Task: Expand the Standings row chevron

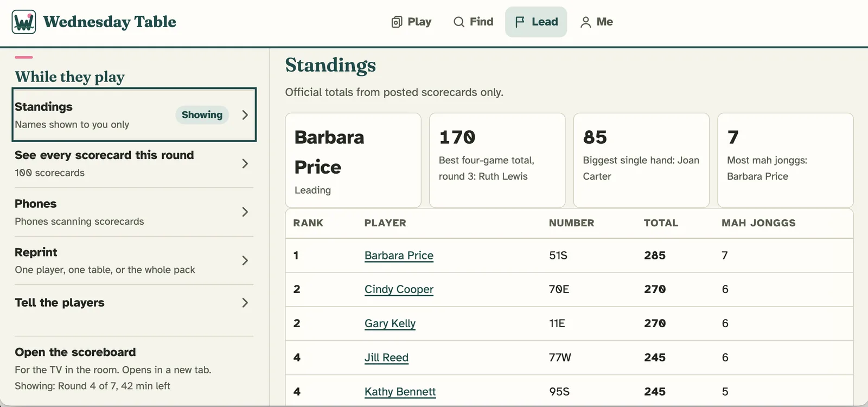Action: 245,115
